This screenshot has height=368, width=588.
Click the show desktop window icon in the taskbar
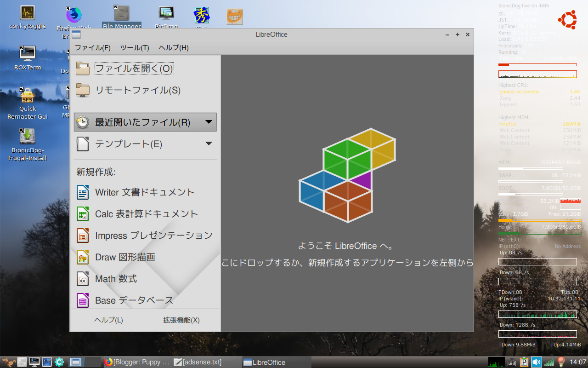click(76, 362)
